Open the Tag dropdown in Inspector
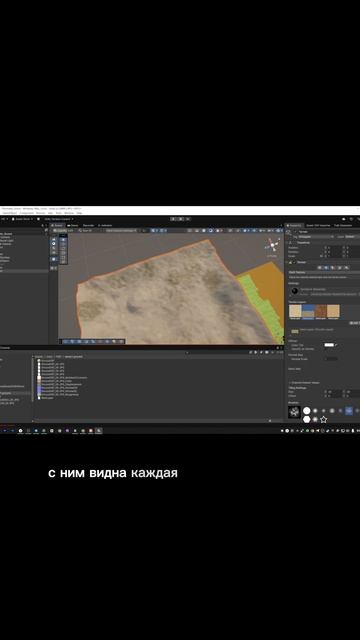360x640 pixels. click(x=317, y=236)
